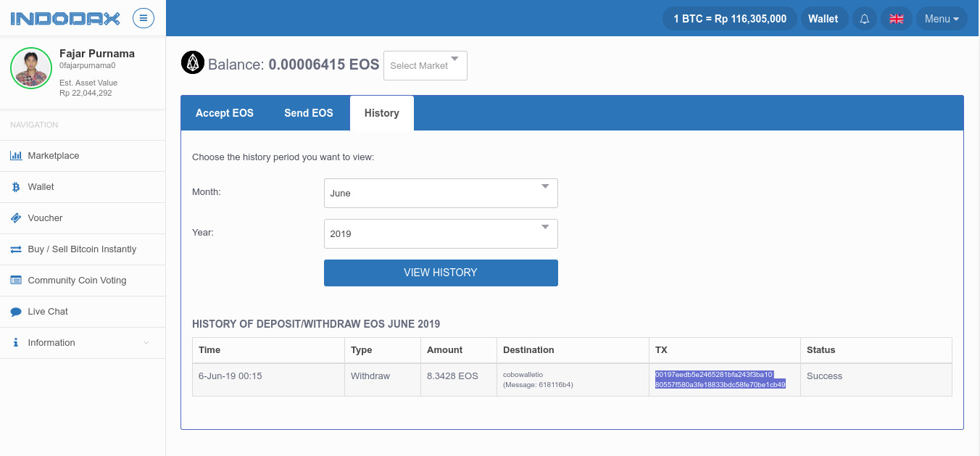The image size is (980, 456).
Task: Open Live Chat from sidebar
Action: (x=83, y=312)
